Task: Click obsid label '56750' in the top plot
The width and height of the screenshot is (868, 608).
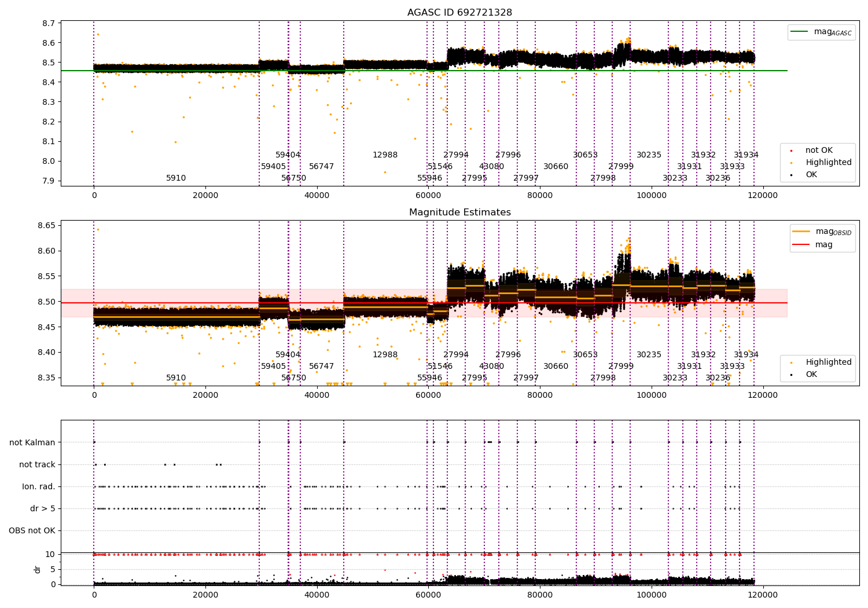Action: [x=293, y=178]
